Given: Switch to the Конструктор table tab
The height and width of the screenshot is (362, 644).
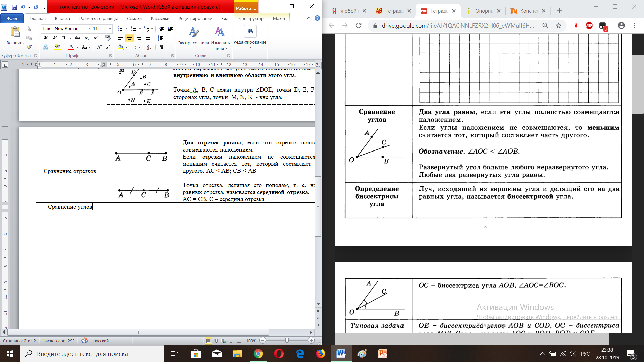Looking at the screenshot, I should [251, 18].
